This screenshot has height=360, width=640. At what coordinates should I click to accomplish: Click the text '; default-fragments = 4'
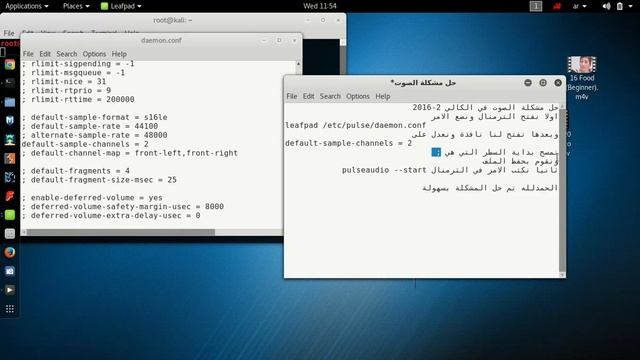[x=76, y=171]
